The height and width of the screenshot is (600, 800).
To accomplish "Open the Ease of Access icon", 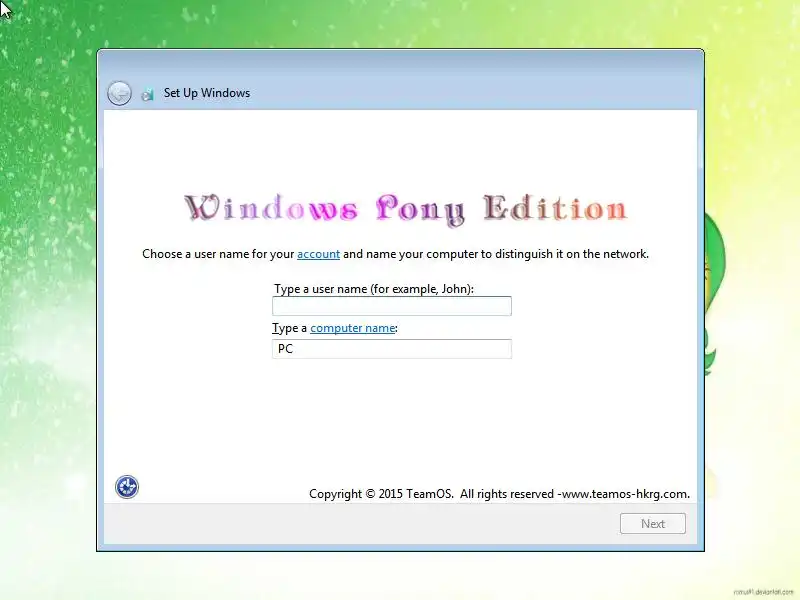I will 127,487.
